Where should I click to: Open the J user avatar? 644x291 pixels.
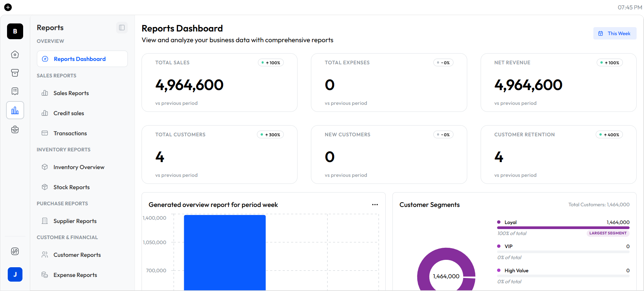(15, 274)
